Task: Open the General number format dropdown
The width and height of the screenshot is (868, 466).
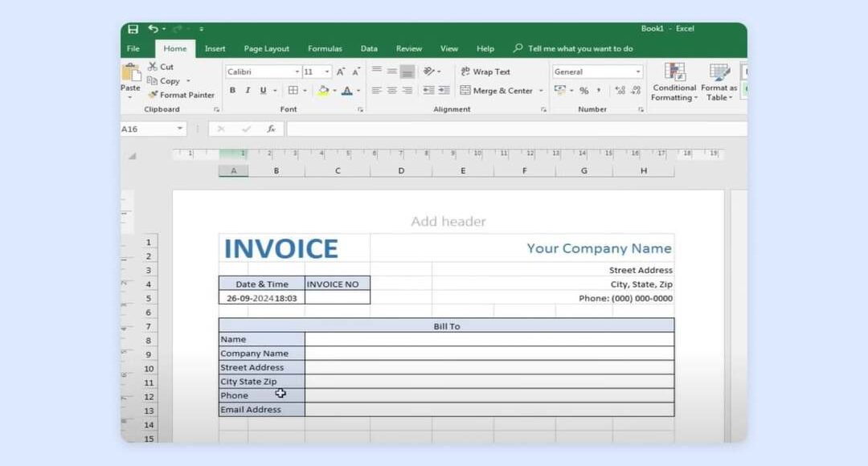Action: [638, 72]
